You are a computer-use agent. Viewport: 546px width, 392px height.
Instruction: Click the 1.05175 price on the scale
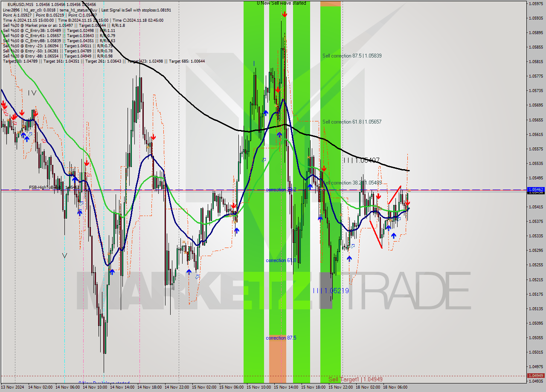[536, 294]
